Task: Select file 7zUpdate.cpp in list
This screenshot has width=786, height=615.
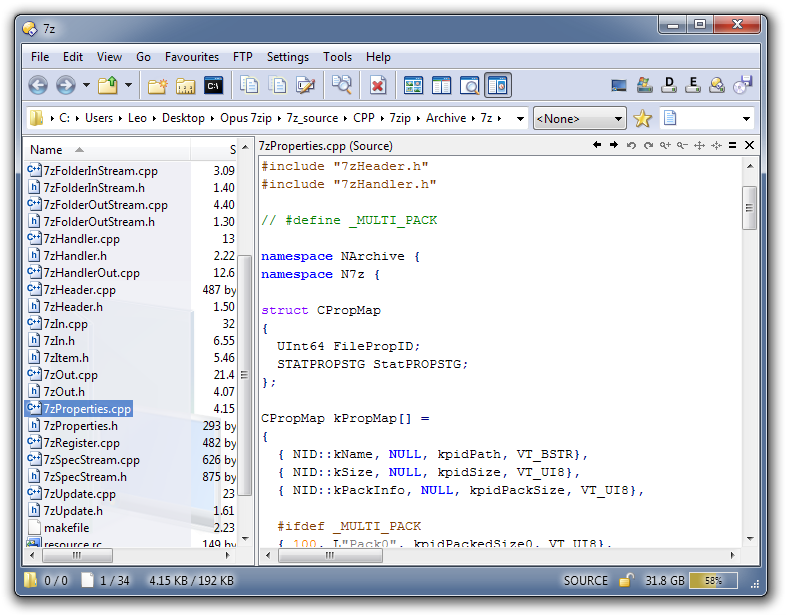Action: pos(79,494)
